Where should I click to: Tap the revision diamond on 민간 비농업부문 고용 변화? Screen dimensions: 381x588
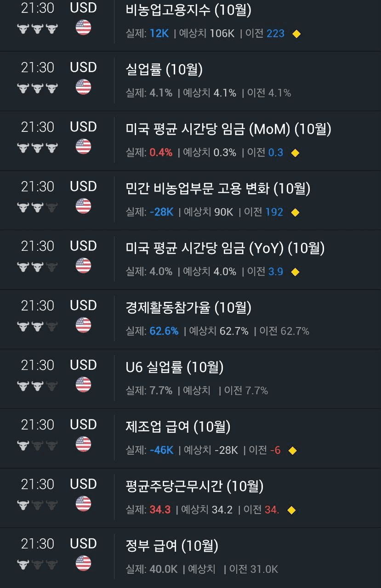pyautogui.click(x=295, y=212)
